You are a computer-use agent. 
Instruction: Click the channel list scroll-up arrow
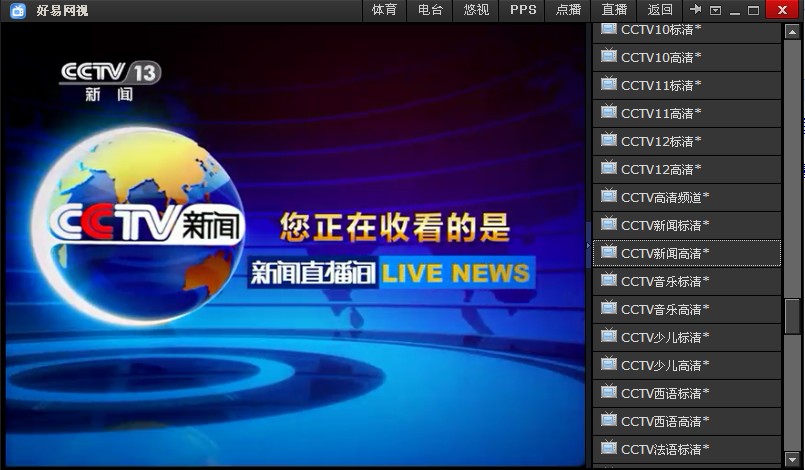point(792,32)
